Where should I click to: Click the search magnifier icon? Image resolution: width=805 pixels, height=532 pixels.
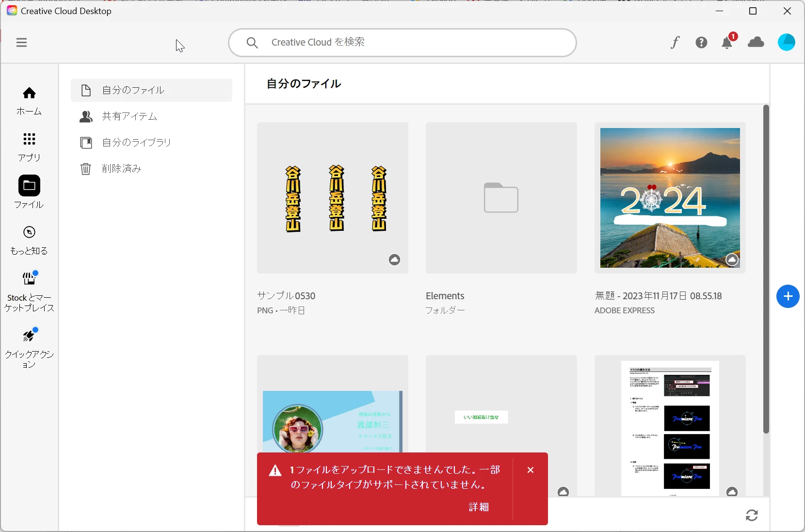tap(252, 43)
